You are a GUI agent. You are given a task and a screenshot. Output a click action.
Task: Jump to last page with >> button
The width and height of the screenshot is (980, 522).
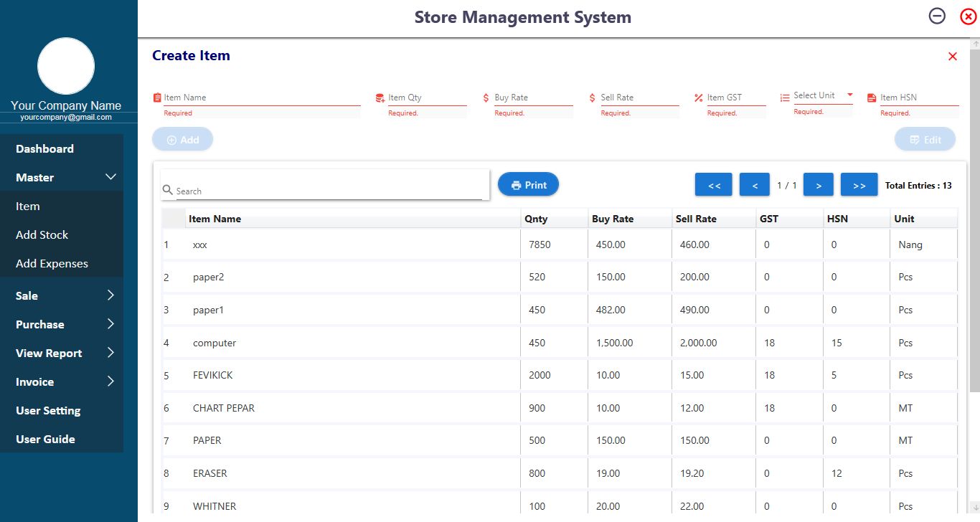click(x=859, y=185)
